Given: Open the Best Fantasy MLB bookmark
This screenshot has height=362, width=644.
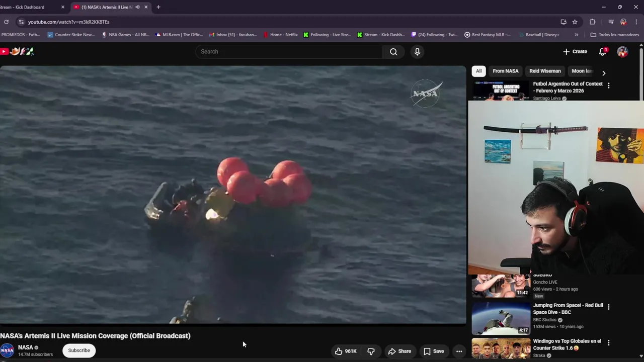Looking at the screenshot, I should coord(488,35).
